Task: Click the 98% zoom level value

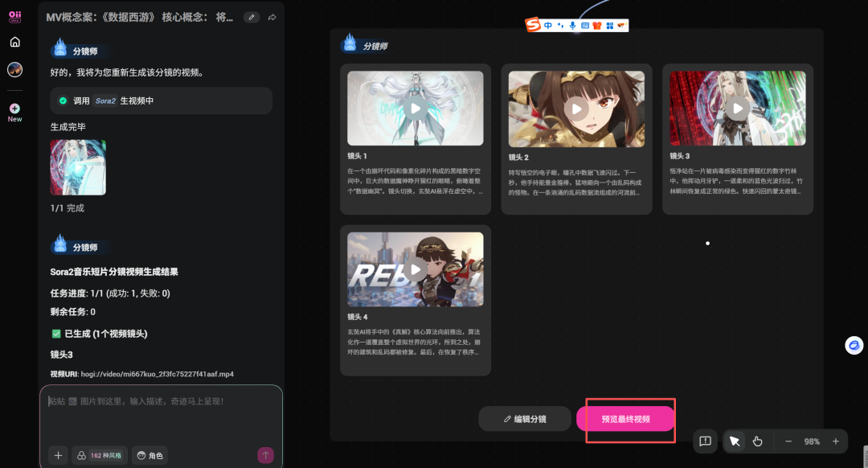Action: (x=812, y=441)
